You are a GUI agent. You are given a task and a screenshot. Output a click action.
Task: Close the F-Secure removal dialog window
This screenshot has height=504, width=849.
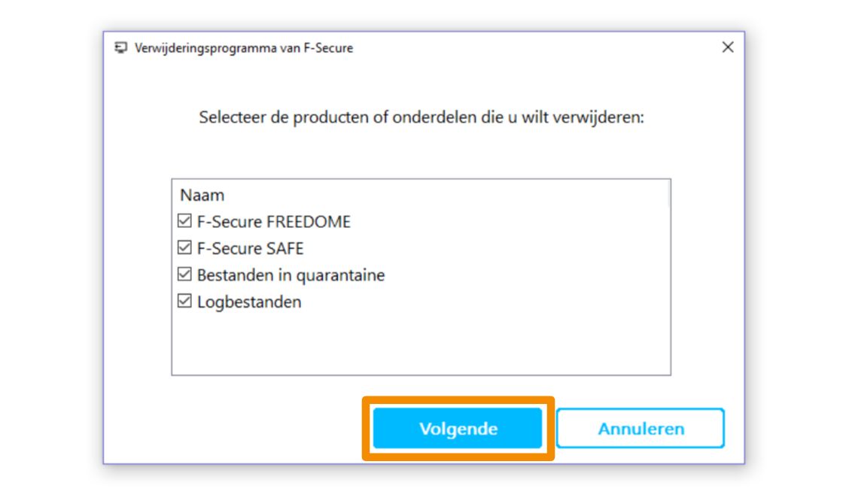point(727,47)
